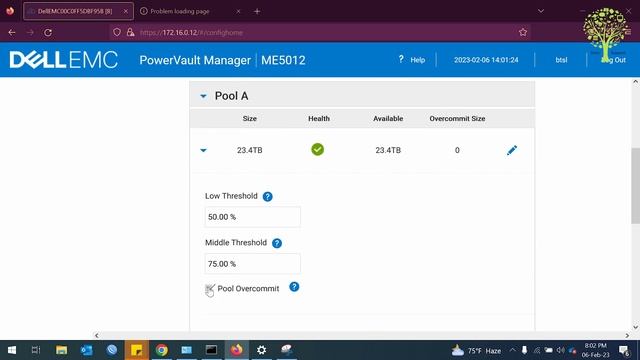Click the btsl user name
The width and height of the screenshot is (640, 360).
click(x=561, y=60)
